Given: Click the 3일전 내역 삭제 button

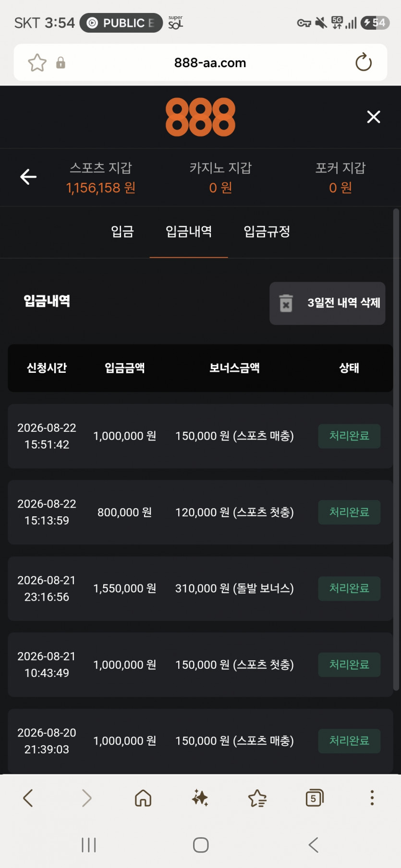Looking at the screenshot, I should tap(327, 303).
